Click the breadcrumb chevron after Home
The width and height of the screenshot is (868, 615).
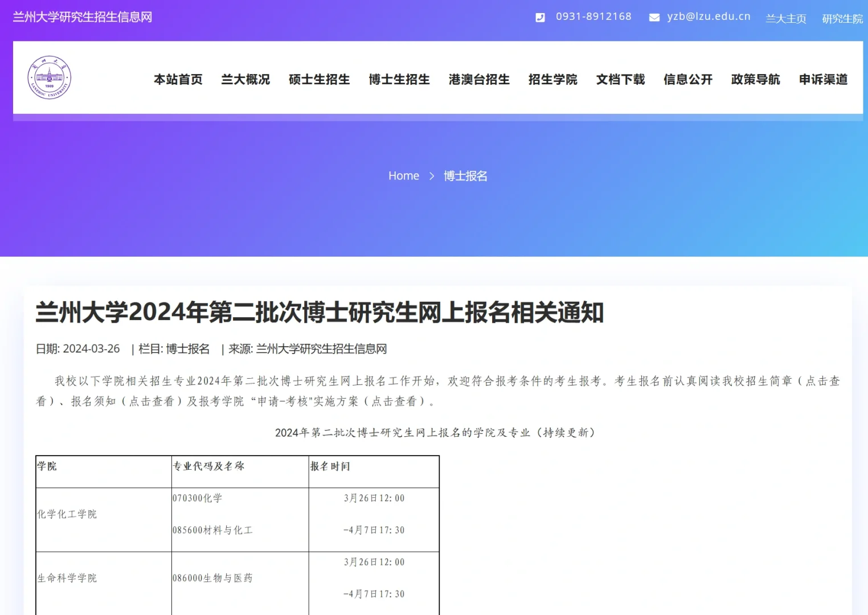pyautogui.click(x=432, y=176)
